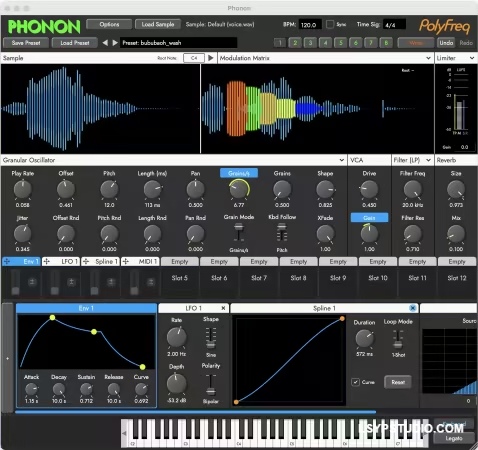The width and height of the screenshot is (478, 450).
Task: Select the highlighted Gain parameter label
Action: [x=369, y=218]
